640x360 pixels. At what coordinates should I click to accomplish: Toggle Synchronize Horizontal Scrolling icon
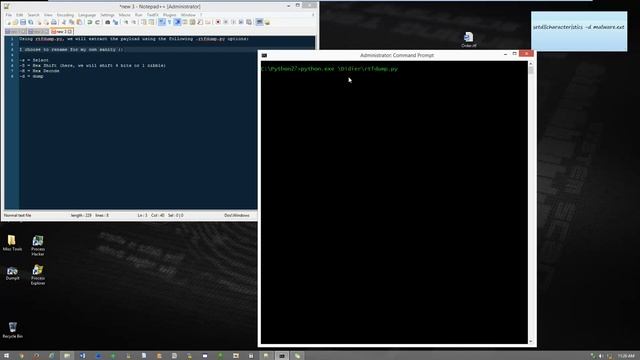coord(151,22)
